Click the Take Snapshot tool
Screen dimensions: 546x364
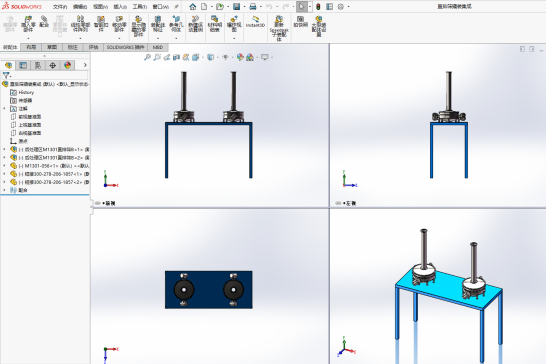point(301,21)
